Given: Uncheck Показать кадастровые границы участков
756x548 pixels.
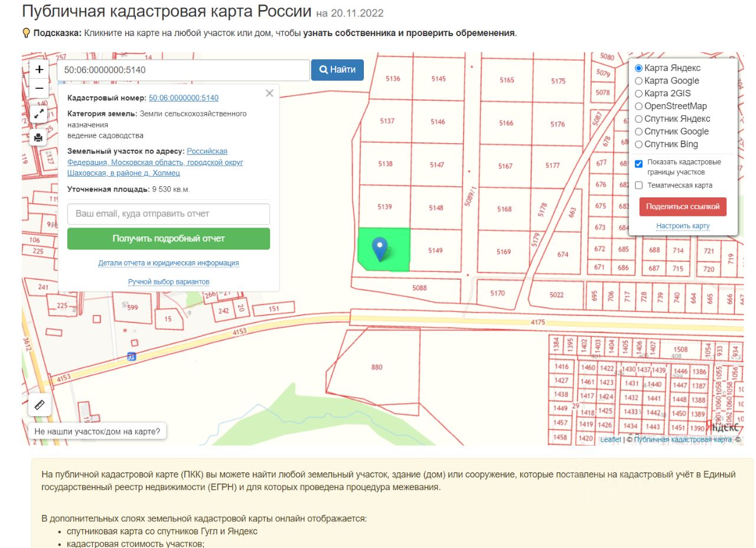Looking at the screenshot, I should point(638,164).
